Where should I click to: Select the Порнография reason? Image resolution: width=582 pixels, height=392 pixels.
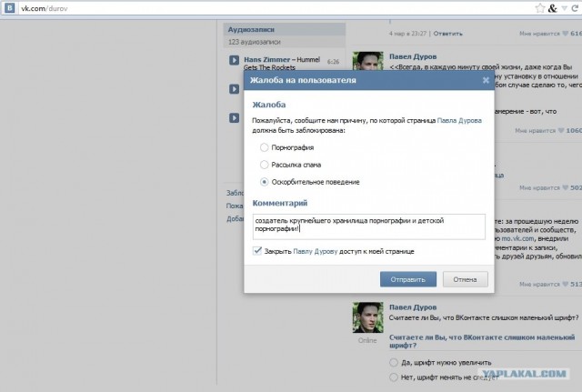click(x=264, y=147)
